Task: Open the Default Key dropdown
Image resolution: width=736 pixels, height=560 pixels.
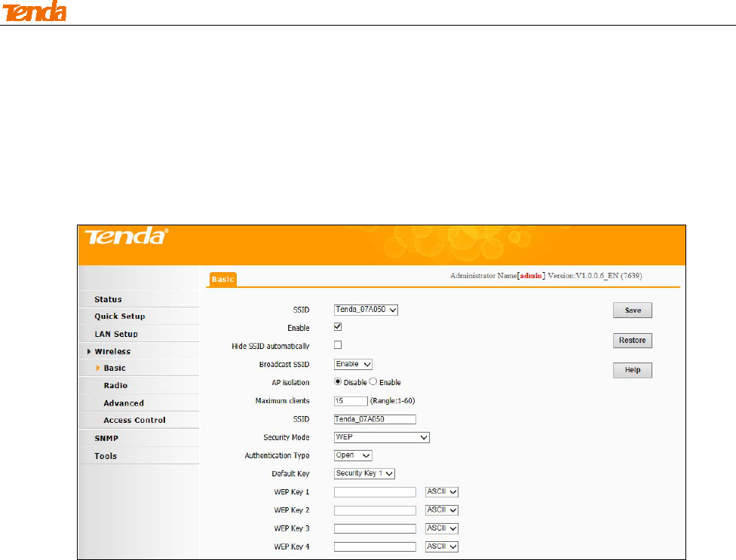Action: 364,474
